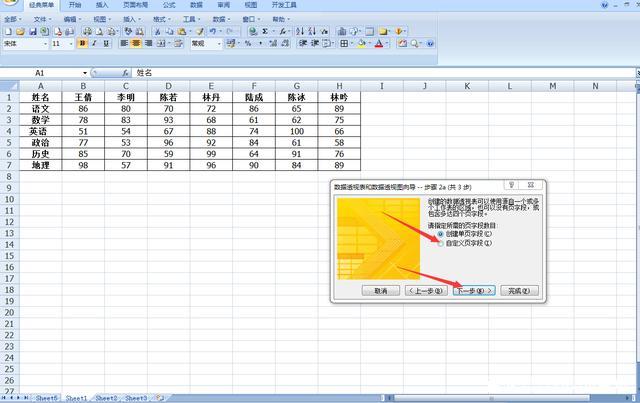Click the fx button beside formula bar
This screenshot has height=403, width=640.
(x=126, y=73)
